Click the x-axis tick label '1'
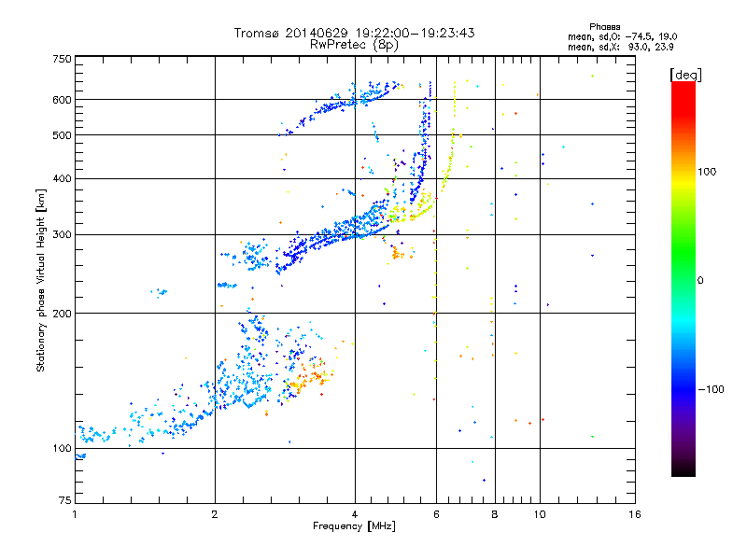This screenshot has height=560, width=747. (x=75, y=514)
